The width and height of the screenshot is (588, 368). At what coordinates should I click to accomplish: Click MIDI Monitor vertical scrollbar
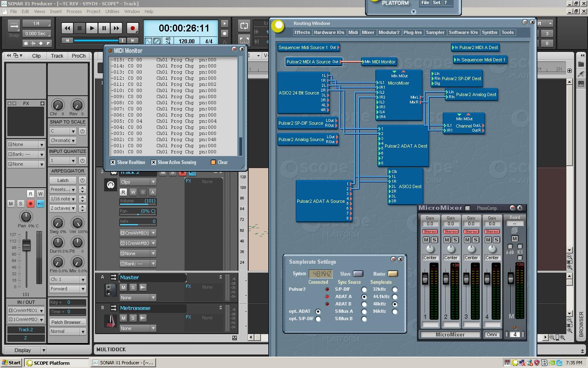pyautogui.click(x=241, y=106)
